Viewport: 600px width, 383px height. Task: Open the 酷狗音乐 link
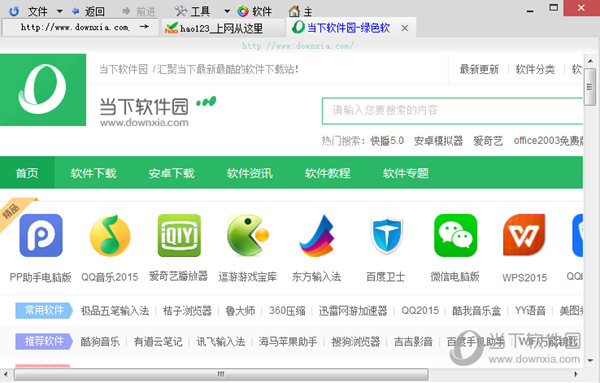pos(100,341)
